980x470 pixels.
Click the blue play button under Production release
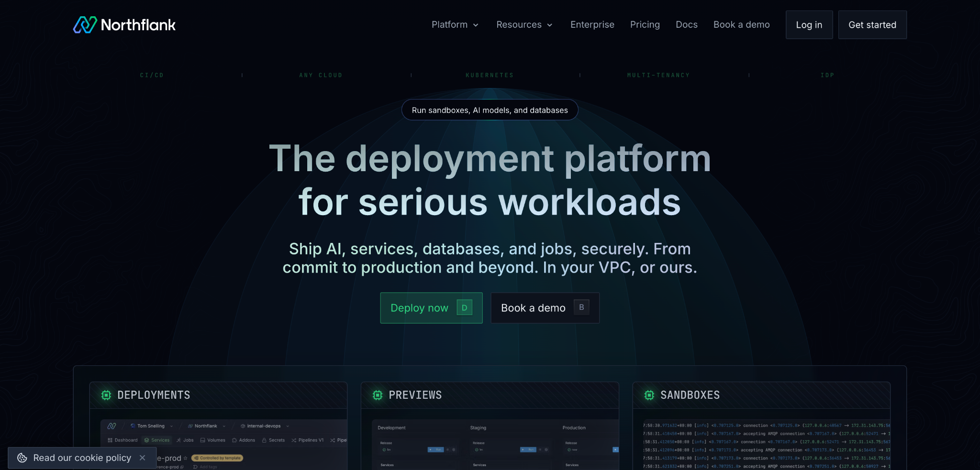click(616, 450)
